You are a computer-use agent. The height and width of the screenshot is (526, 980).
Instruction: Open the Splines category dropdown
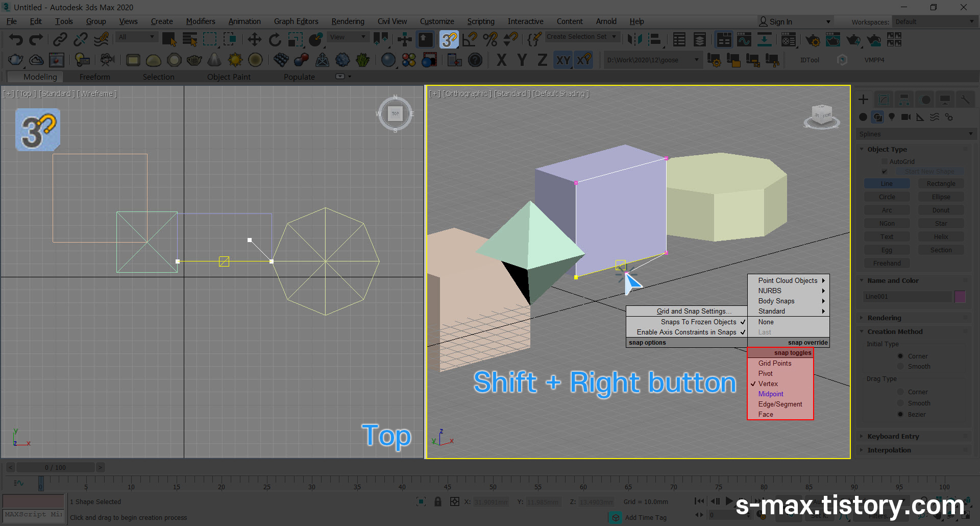[x=916, y=134]
